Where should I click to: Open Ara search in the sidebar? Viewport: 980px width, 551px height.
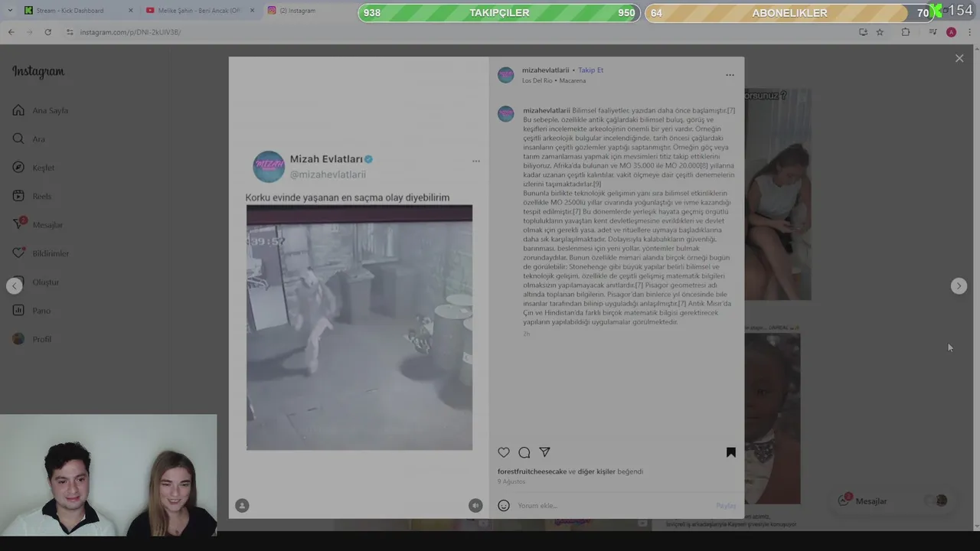(x=29, y=139)
